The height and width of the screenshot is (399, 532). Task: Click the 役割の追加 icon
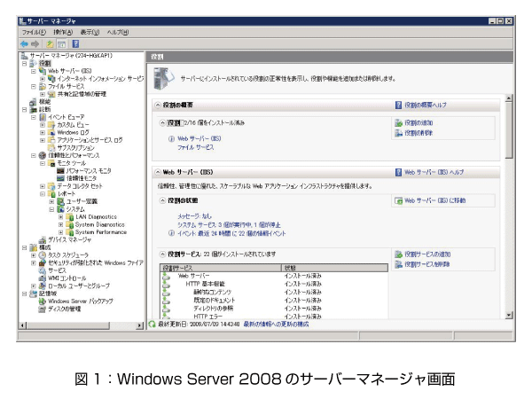(x=398, y=123)
